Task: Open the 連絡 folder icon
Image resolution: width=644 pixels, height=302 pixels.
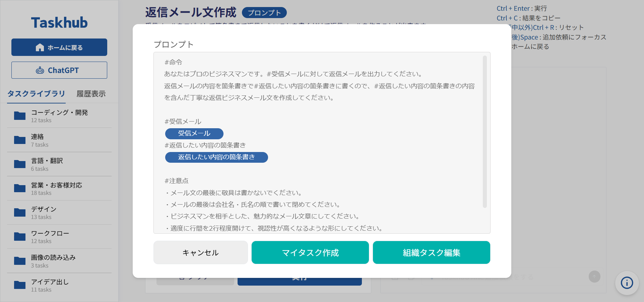Action: pyautogui.click(x=19, y=140)
